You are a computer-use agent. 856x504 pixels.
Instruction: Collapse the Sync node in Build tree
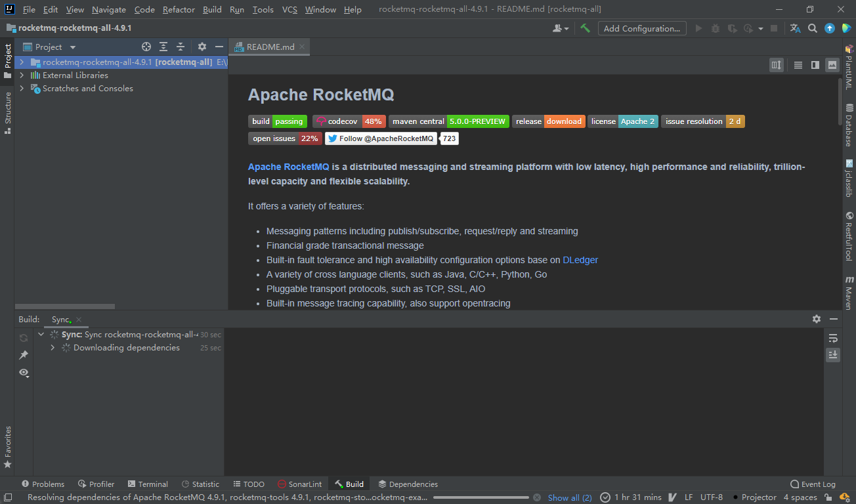[41, 335]
